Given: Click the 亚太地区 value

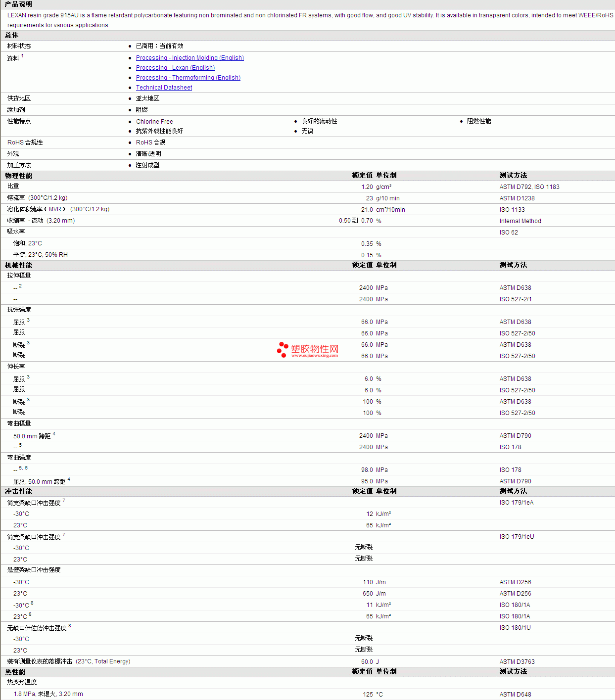Looking at the screenshot, I should [x=148, y=98].
